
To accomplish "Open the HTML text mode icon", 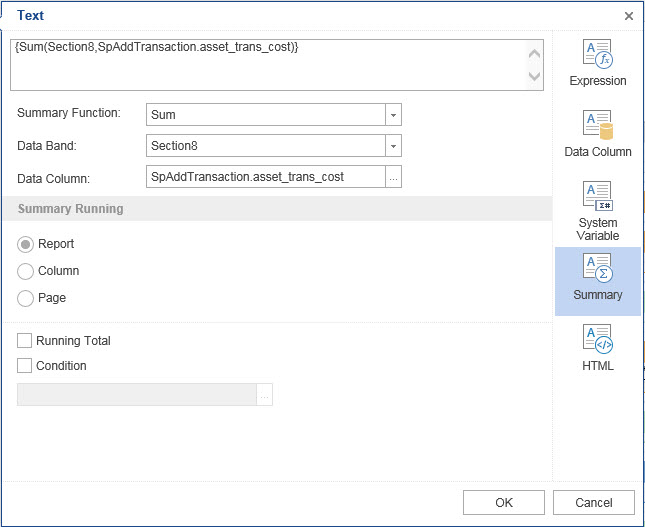I will pyautogui.click(x=597, y=339).
